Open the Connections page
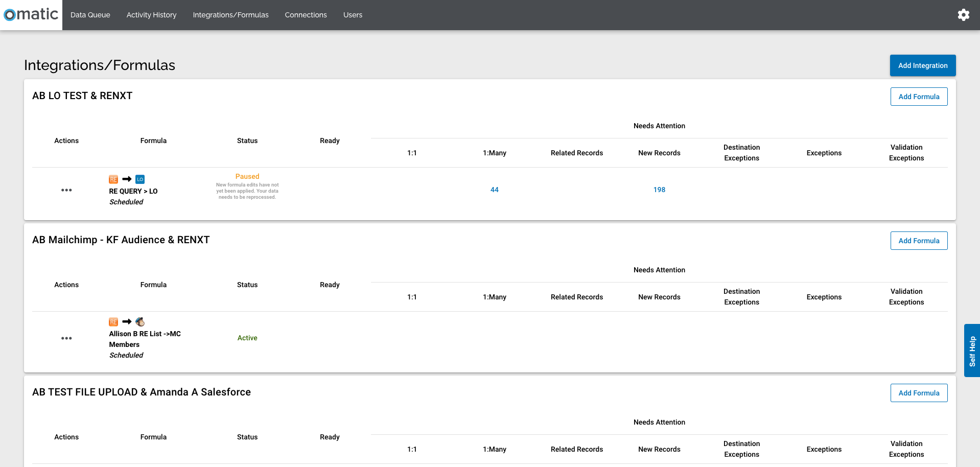The width and height of the screenshot is (980, 467). [306, 15]
